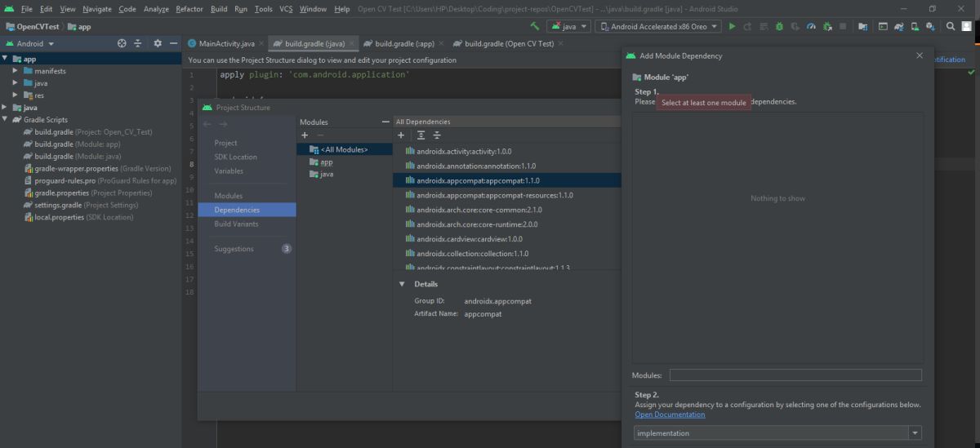Screen dimensions: 980x448
Task: Collapse the Details section triangle
Action: 402,284
